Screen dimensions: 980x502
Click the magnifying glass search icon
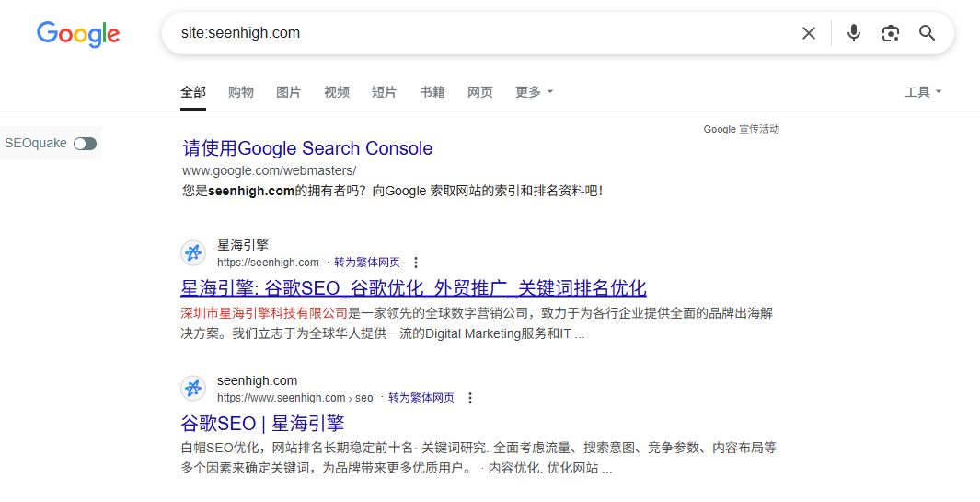click(927, 34)
